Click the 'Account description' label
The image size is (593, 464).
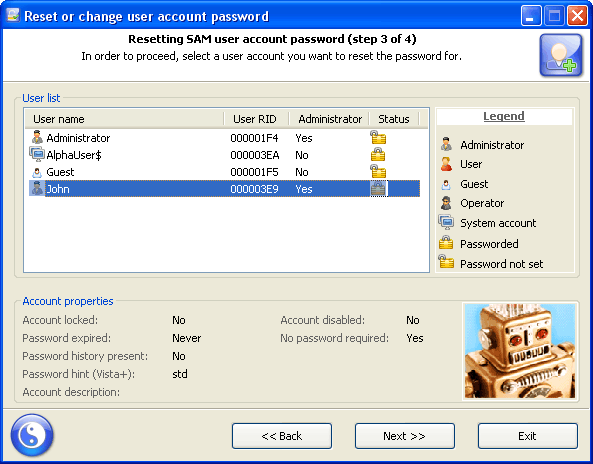[71, 392]
